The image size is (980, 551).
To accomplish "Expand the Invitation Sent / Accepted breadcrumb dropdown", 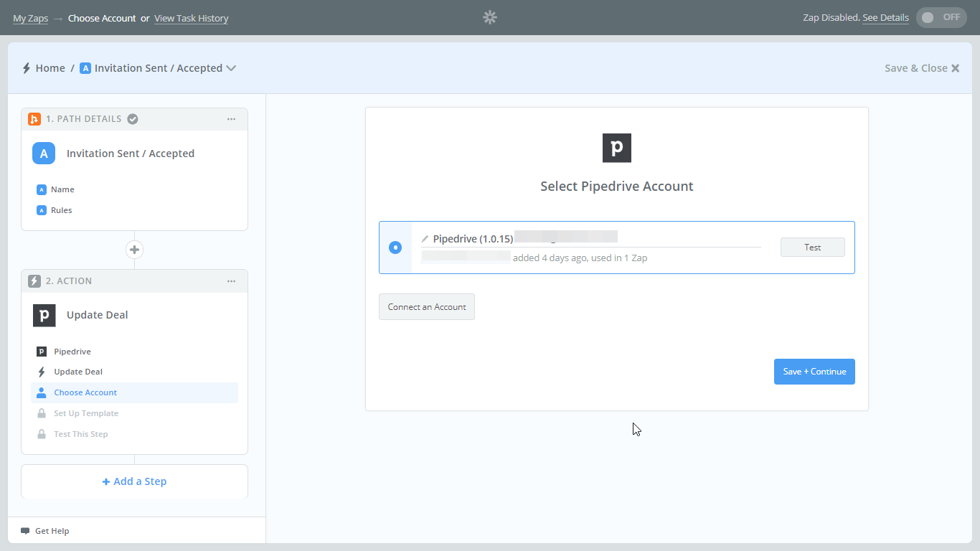I will tap(231, 68).
